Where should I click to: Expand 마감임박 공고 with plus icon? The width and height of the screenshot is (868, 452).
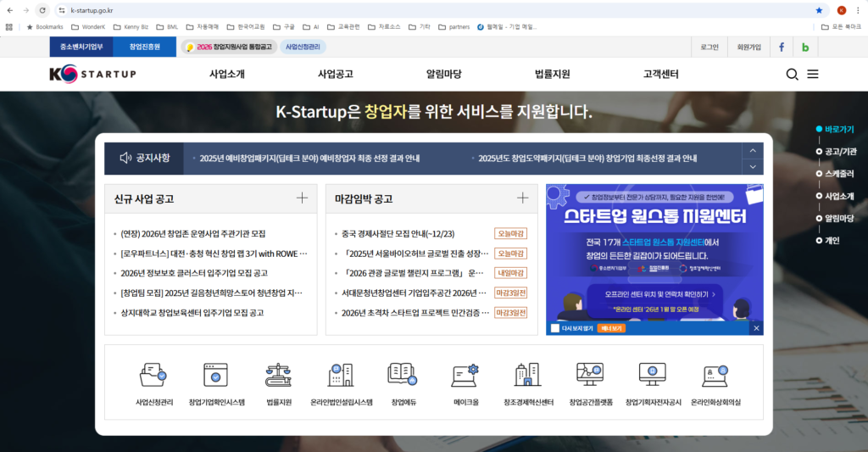pyautogui.click(x=522, y=198)
